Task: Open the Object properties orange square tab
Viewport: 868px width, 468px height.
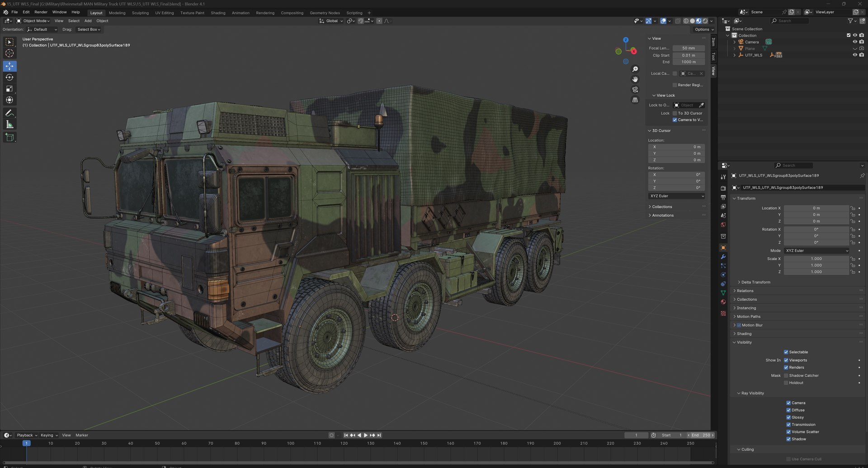Action: pyautogui.click(x=723, y=248)
